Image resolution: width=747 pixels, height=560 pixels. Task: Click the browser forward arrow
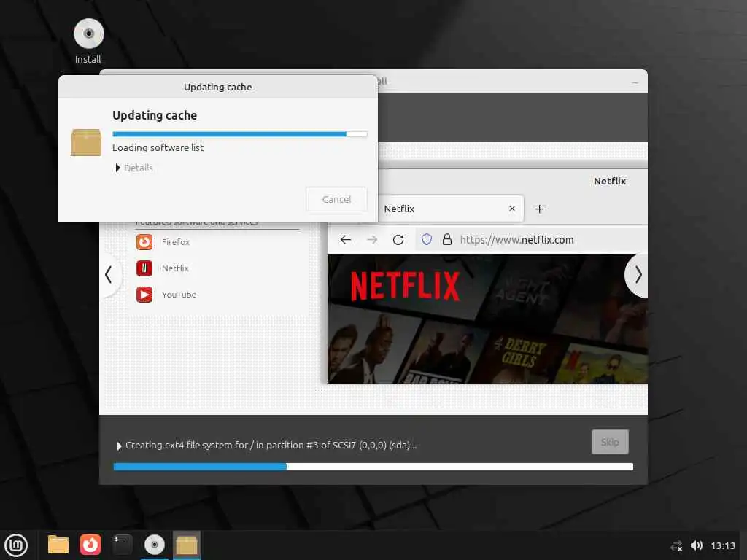pos(372,239)
